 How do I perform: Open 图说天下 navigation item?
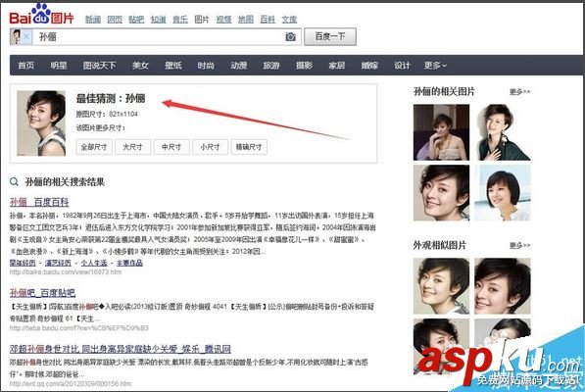[100, 66]
